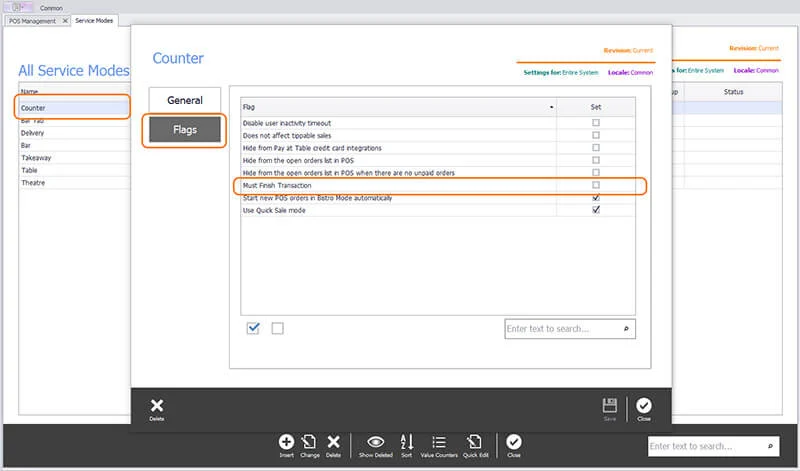Toggle Hide from Pay at Table credit card checkbox
This screenshot has width=800, height=471.
(x=596, y=148)
